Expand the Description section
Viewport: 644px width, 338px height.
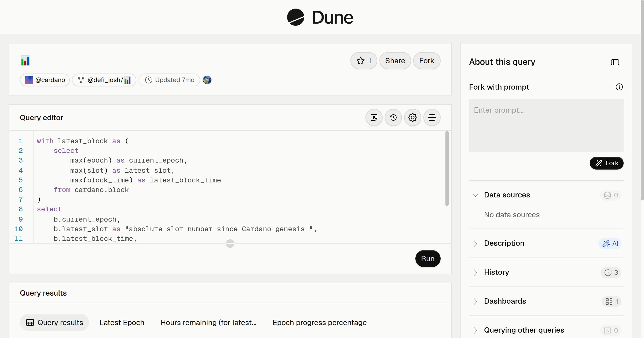click(x=475, y=243)
